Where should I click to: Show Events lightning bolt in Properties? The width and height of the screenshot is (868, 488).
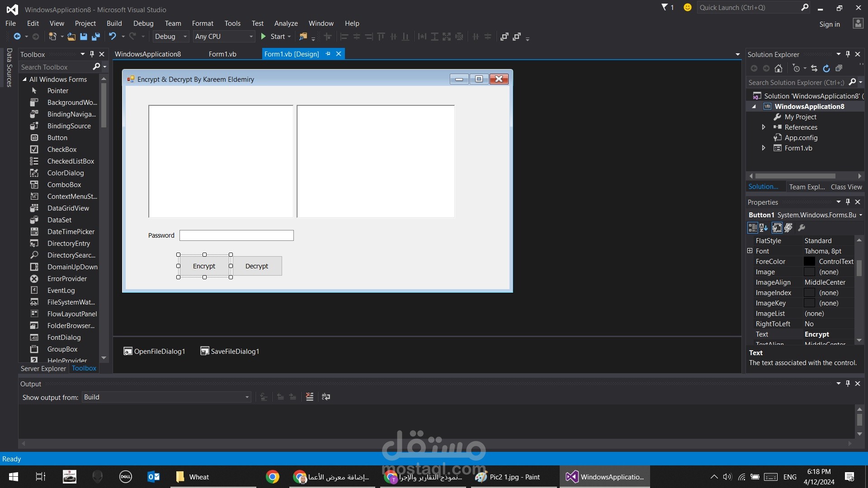(x=788, y=228)
